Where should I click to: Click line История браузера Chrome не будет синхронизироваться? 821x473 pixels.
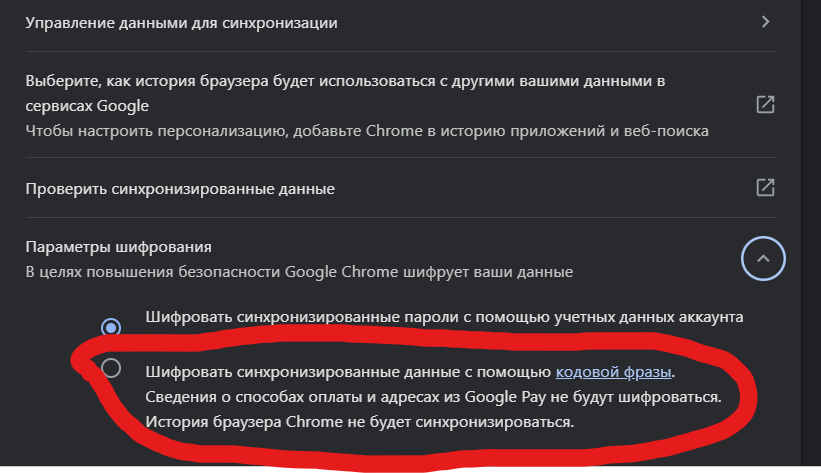click(x=359, y=422)
